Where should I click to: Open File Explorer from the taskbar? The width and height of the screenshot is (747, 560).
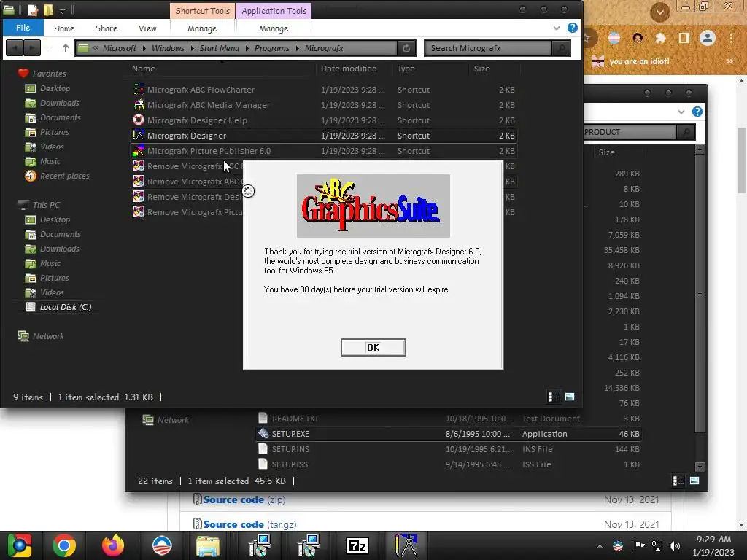(208, 545)
